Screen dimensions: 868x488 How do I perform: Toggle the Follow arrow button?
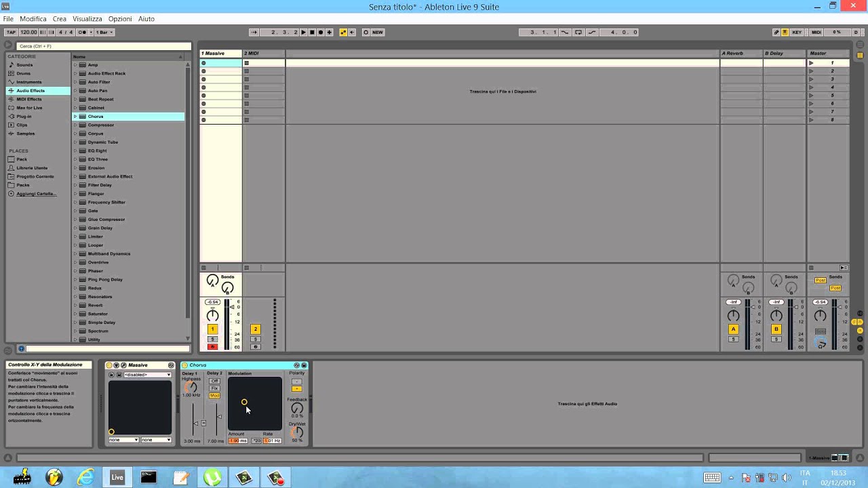(x=254, y=32)
